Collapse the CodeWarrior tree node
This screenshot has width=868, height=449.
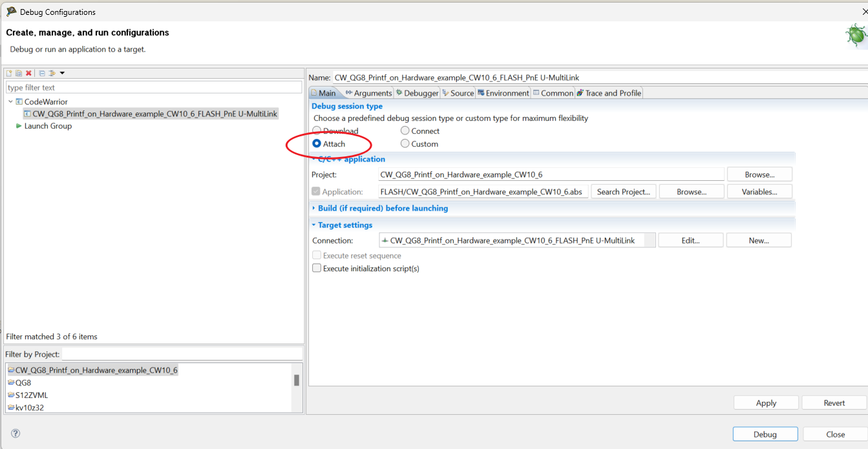(10, 101)
